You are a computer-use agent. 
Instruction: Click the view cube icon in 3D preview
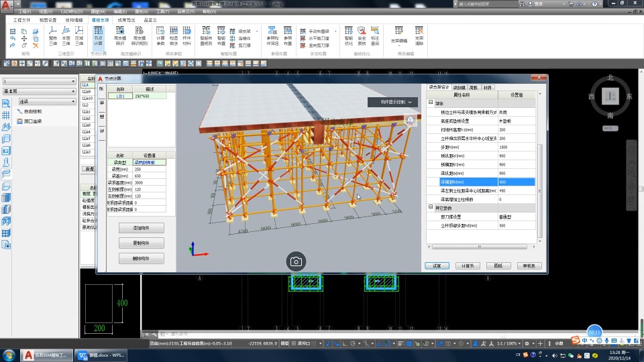411,120
